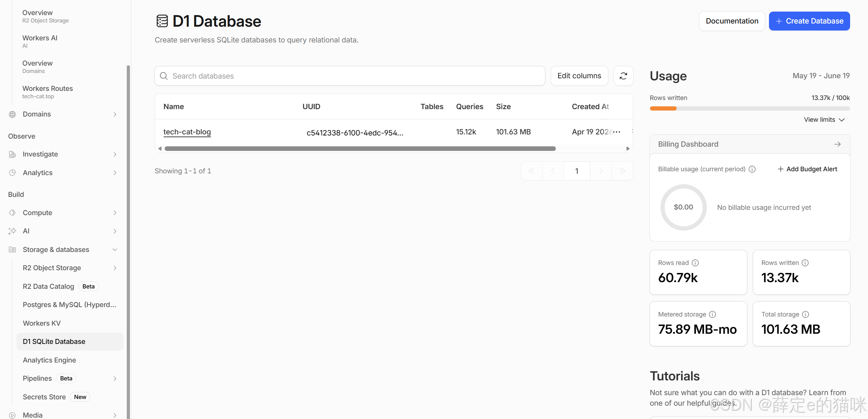Image resolution: width=868 pixels, height=419 pixels.
Task: Open R2 Data Catalog in sidebar
Action: [x=48, y=286]
